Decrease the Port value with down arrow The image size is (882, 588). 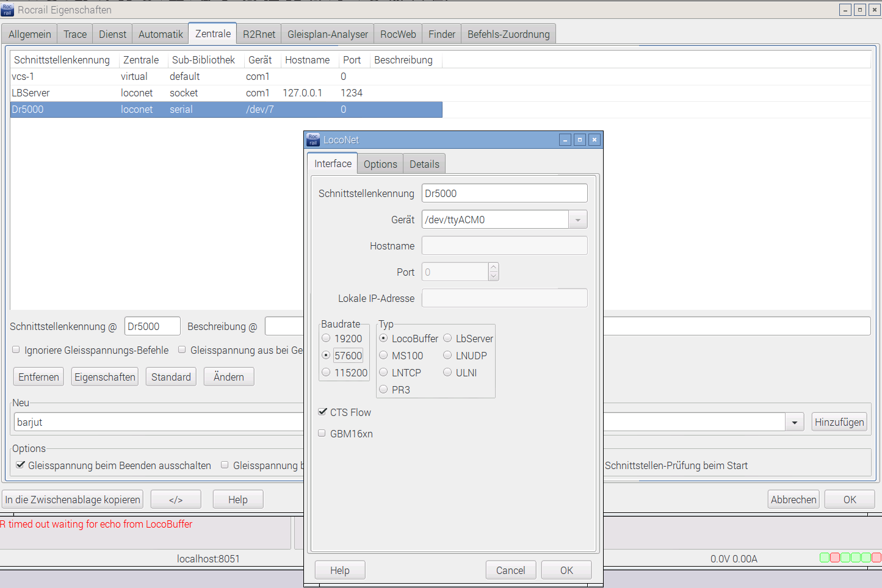tap(494, 276)
